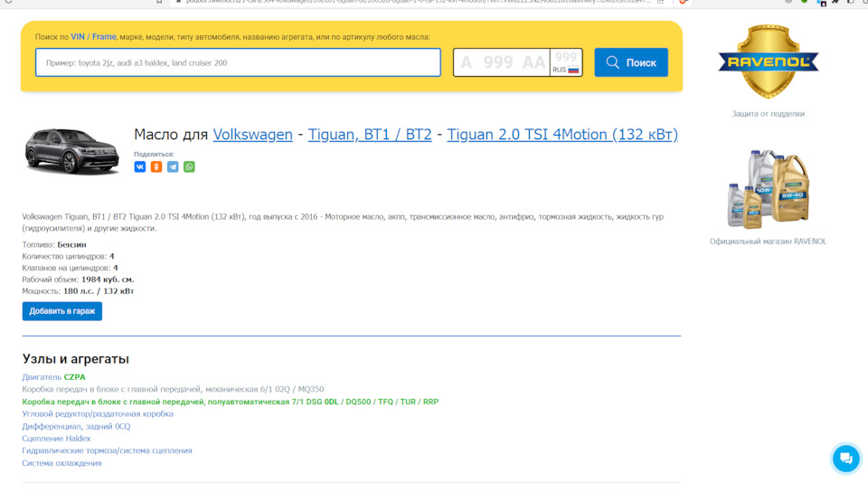This screenshot has height=493, width=868.
Task: Select the 7/1 DSG 0DL / DQ500 gearbox
Action: [231, 402]
